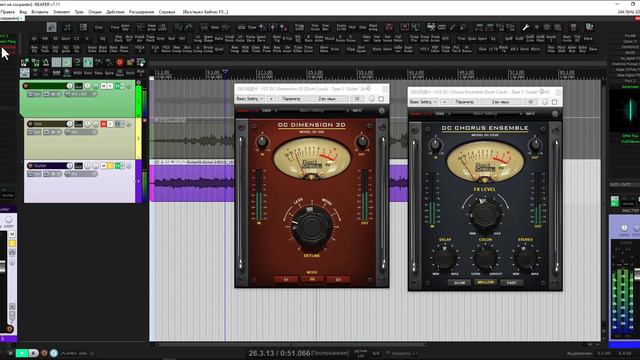The image size is (640, 360).
Task: Select the SLOW mode in DC Chorus Ensemble
Action: [459, 282]
